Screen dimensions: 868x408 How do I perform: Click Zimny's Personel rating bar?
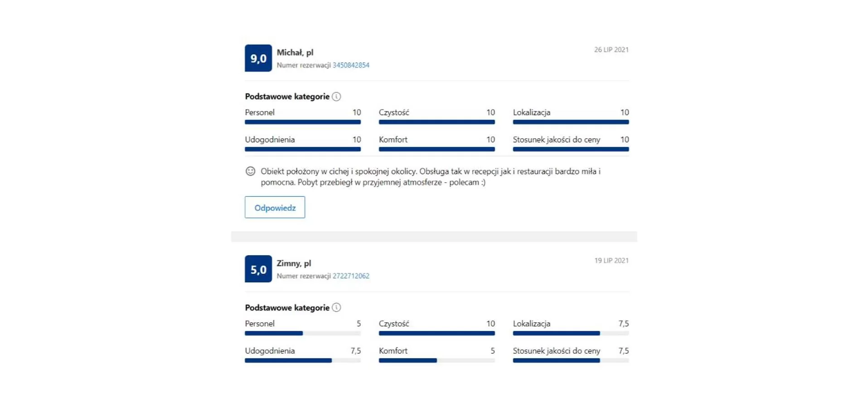303,333
